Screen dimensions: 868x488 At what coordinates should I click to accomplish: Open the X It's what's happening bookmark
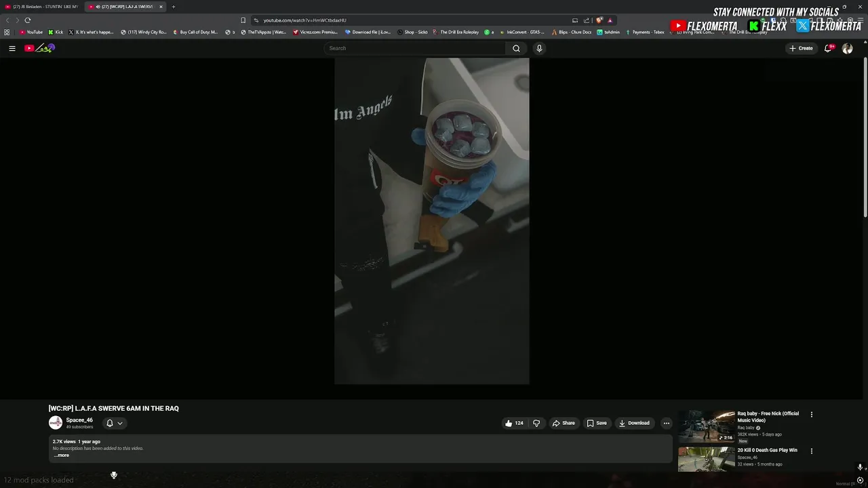click(x=92, y=32)
